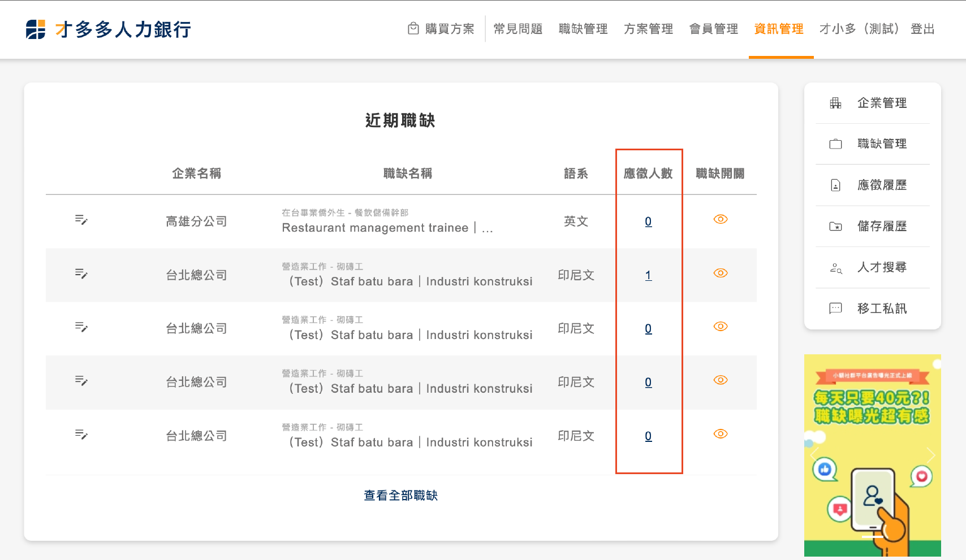This screenshot has width=966, height=560.
Task: Click the 查看全部職缺 link
Action: [x=400, y=496]
